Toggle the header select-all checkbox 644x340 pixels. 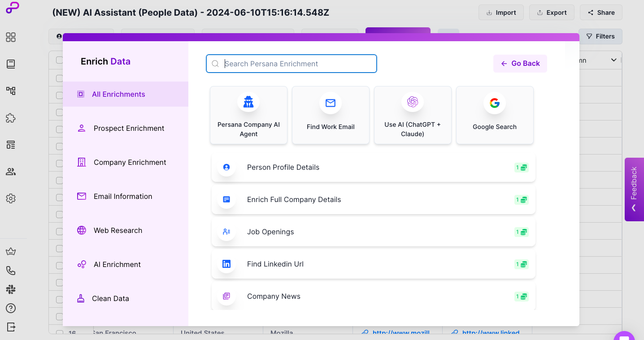[59, 60]
